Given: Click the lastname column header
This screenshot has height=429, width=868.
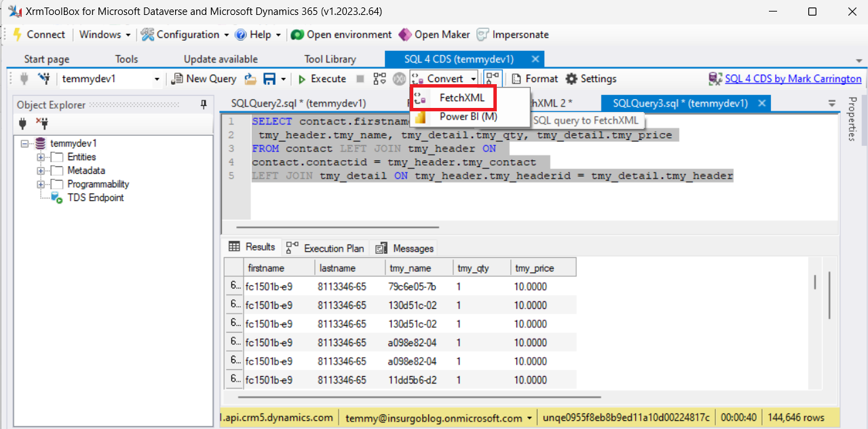Looking at the screenshot, I should 350,268.
